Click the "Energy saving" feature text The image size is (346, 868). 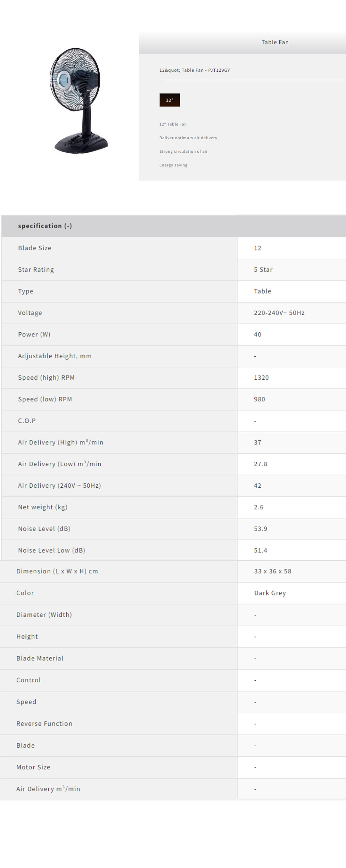tap(173, 165)
